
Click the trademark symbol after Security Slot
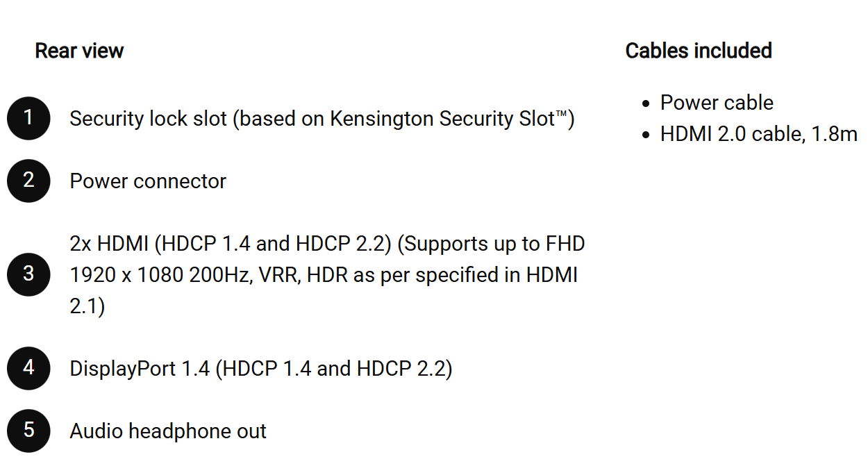pos(562,114)
